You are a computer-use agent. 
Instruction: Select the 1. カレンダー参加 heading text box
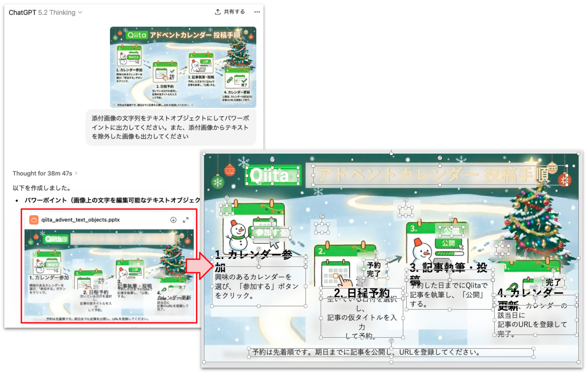[x=259, y=262]
